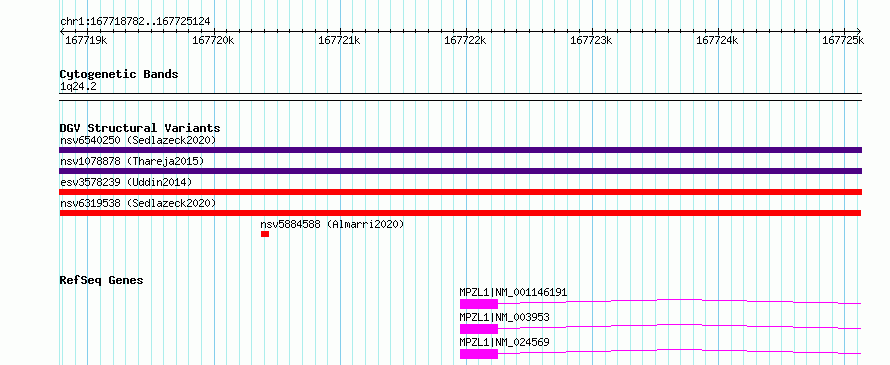The width and height of the screenshot is (890, 365).
Task: Click the Cytogenetic Bands track title
Action: pyautogui.click(x=119, y=74)
